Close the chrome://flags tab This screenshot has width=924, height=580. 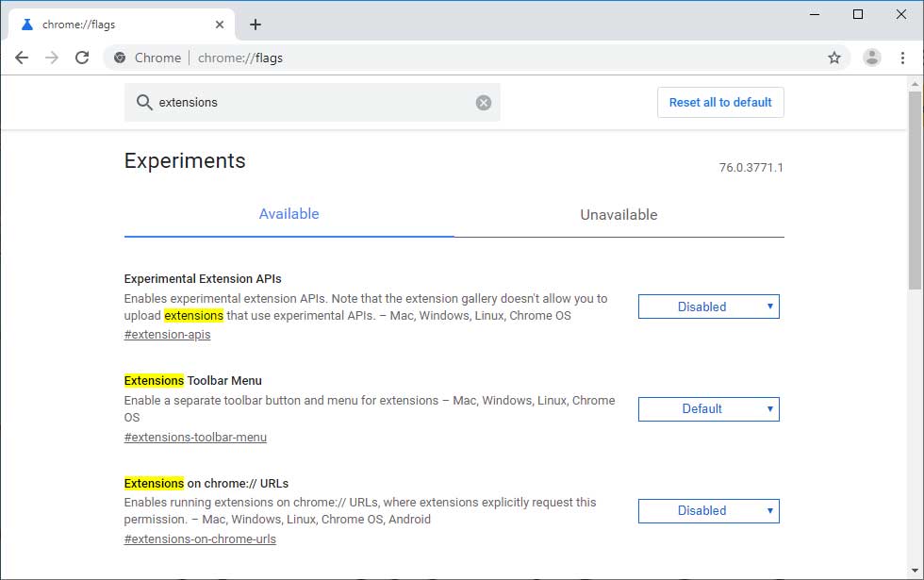[x=219, y=25]
